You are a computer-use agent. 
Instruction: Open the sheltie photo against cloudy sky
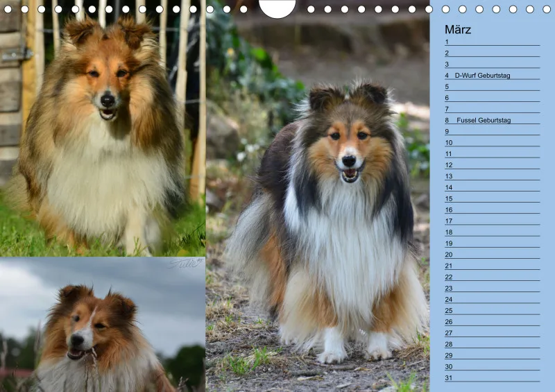[103, 325]
